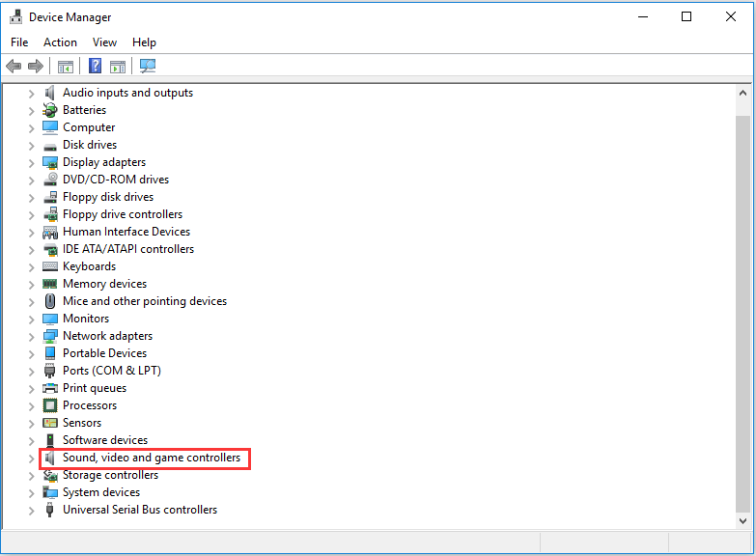Minimize the Device Manager window
The image size is (756, 556).
[x=643, y=16]
